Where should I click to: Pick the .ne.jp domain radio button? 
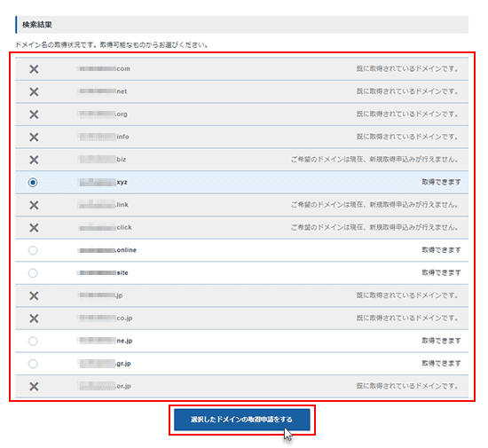tap(33, 341)
